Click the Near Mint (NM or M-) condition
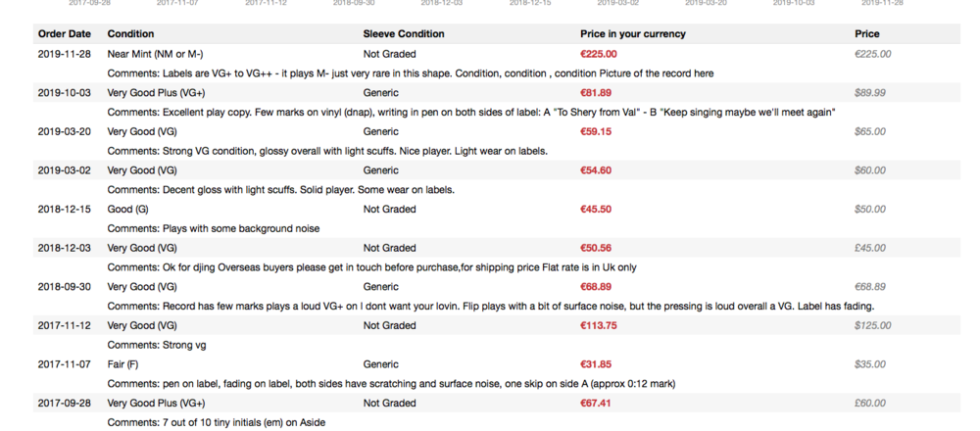Screen dimensions: 980x431 click(155, 54)
